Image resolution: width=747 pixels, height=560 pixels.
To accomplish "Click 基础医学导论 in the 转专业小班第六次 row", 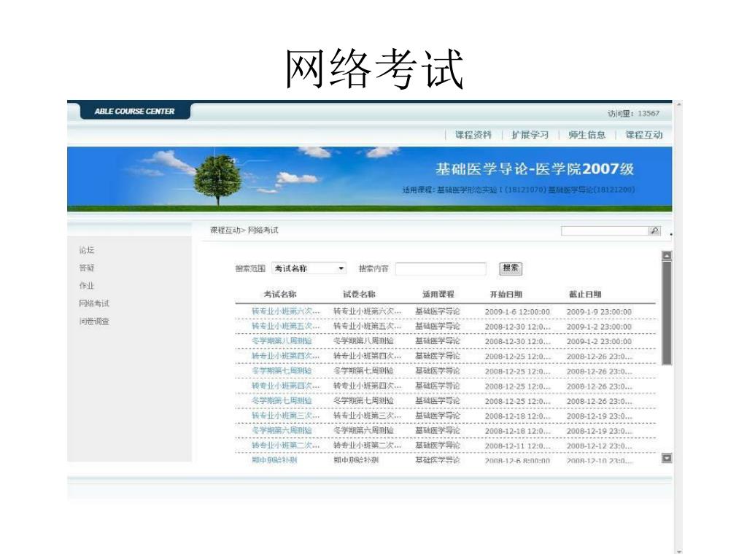I will click(438, 311).
